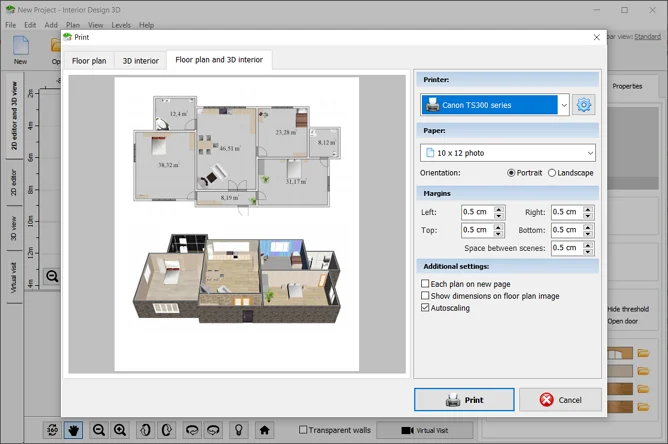Switch to 2D editor side tab
The width and height of the screenshot is (668, 444).
tap(14, 182)
